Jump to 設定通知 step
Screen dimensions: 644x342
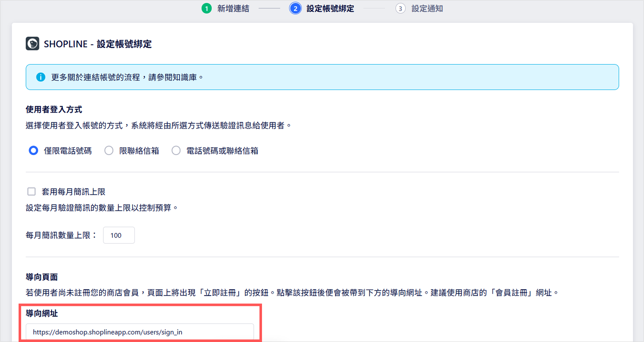click(x=427, y=9)
